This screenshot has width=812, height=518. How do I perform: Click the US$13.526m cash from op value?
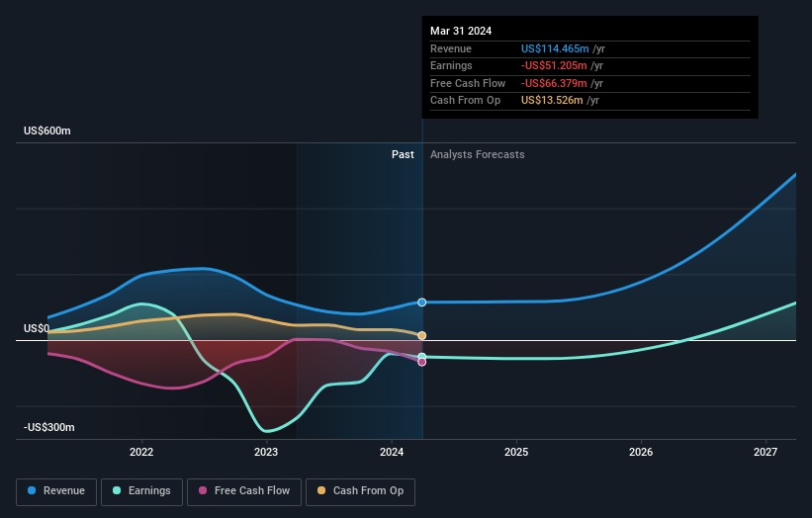pos(552,101)
